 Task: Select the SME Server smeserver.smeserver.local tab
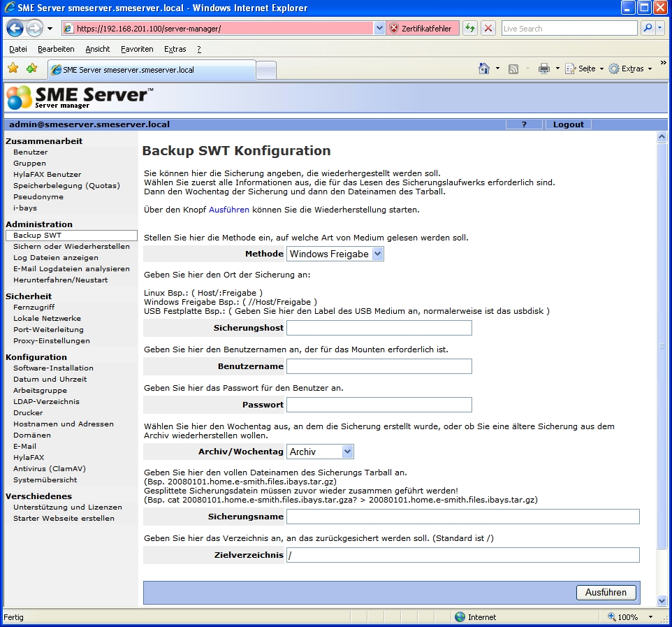pyautogui.click(x=152, y=70)
